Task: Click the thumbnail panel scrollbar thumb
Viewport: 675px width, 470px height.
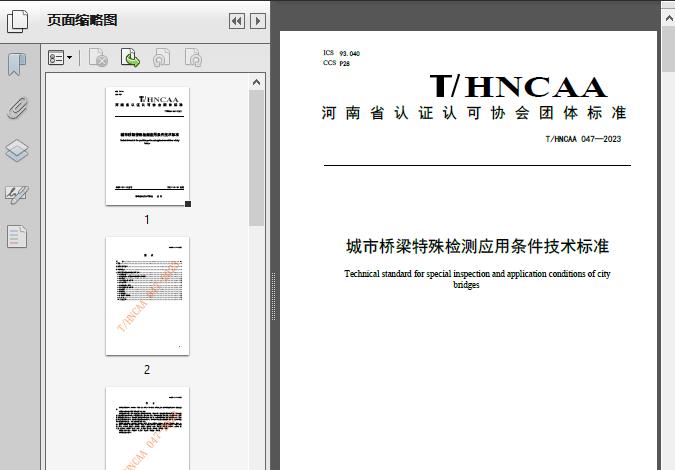Action: [257, 158]
